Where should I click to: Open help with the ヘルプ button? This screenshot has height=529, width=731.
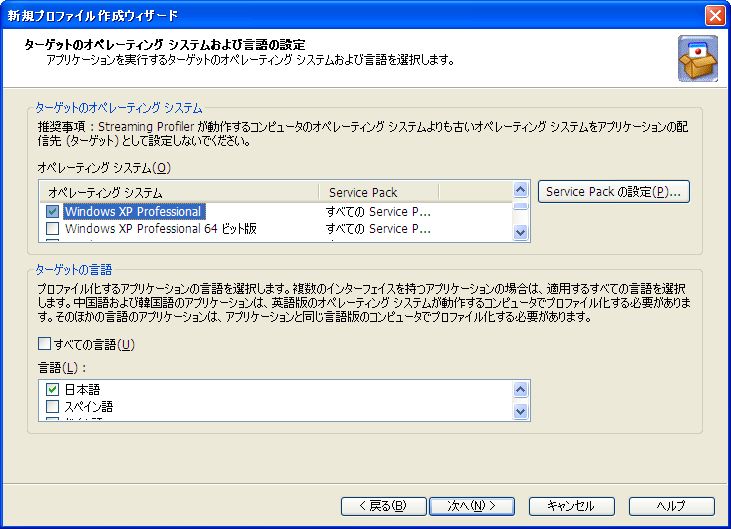671,506
